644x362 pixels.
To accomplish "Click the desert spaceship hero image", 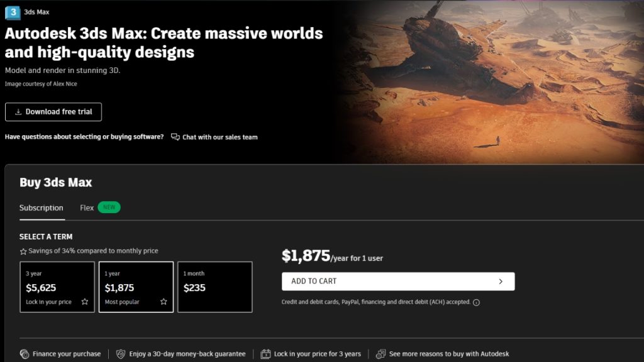I will (497, 82).
